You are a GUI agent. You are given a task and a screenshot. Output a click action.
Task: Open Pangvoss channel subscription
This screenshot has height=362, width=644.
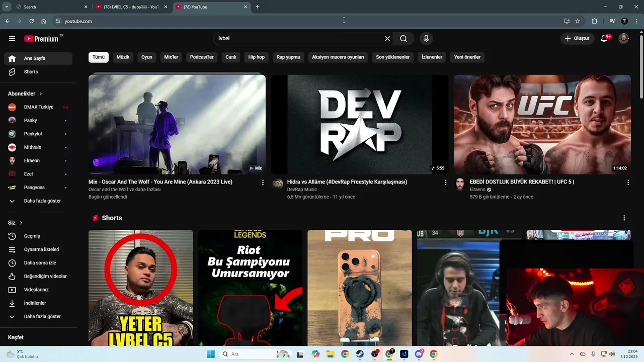pyautogui.click(x=38, y=188)
